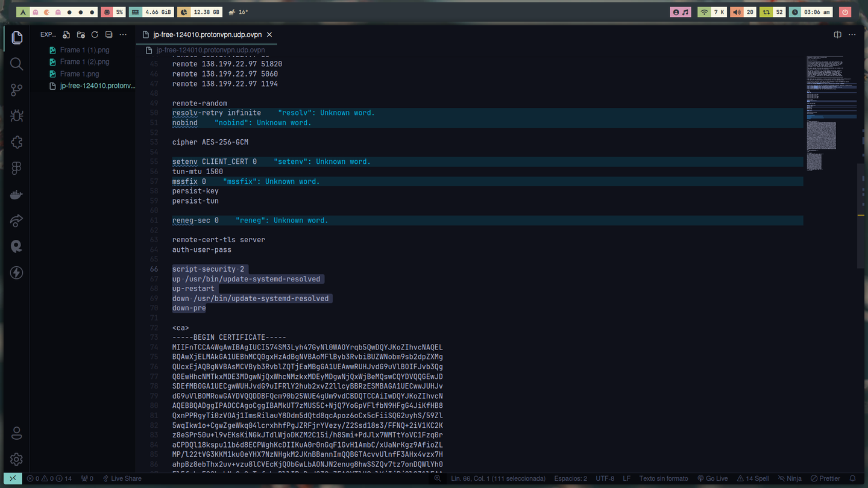Open the Manage gear in the activity bar

click(x=17, y=459)
